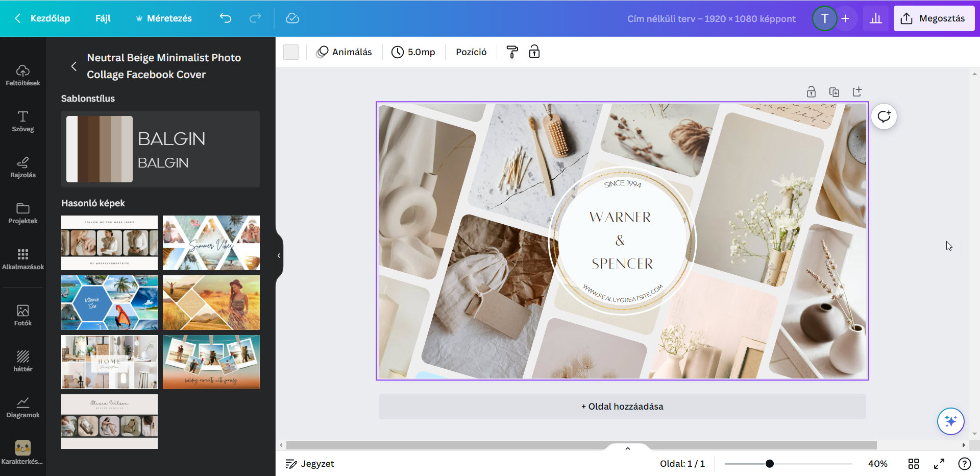Toggle the page lock above the canvas

[x=811, y=91]
